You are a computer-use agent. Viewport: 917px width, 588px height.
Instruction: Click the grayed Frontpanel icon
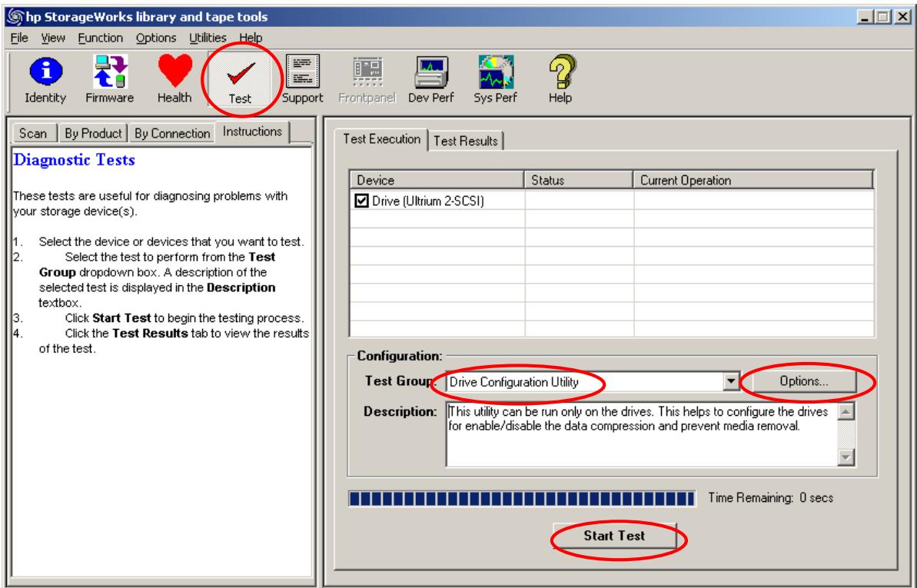pos(367,80)
